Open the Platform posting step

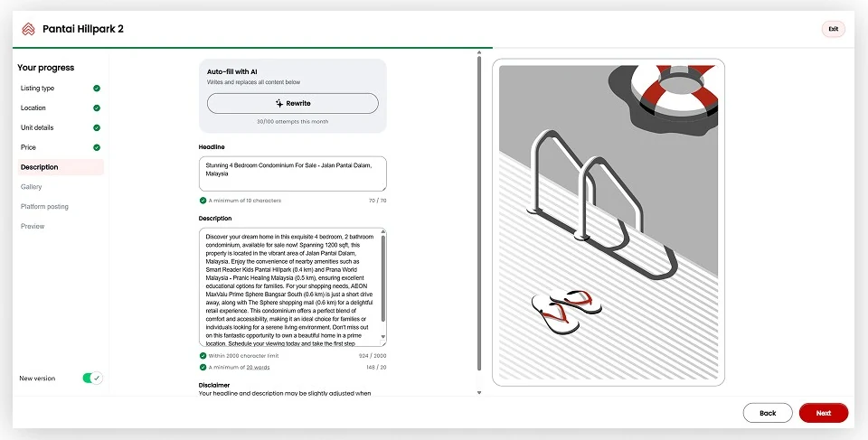pos(61,206)
